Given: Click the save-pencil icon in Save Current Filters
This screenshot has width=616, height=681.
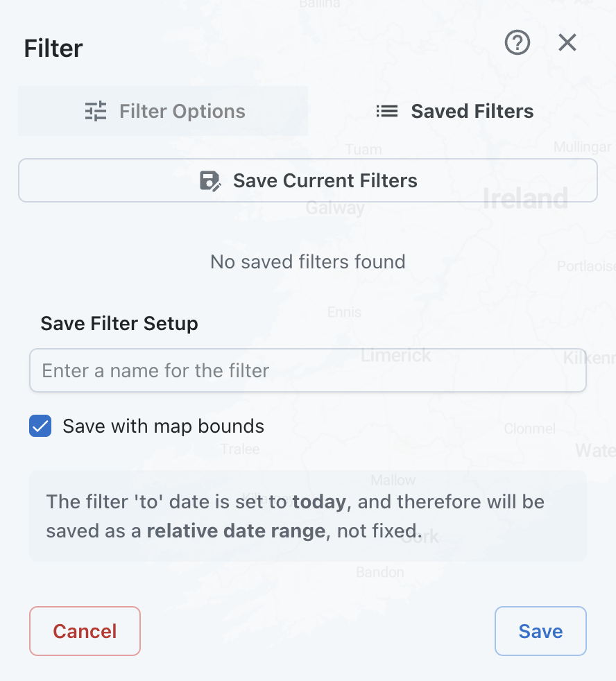Looking at the screenshot, I should tap(210, 180).
